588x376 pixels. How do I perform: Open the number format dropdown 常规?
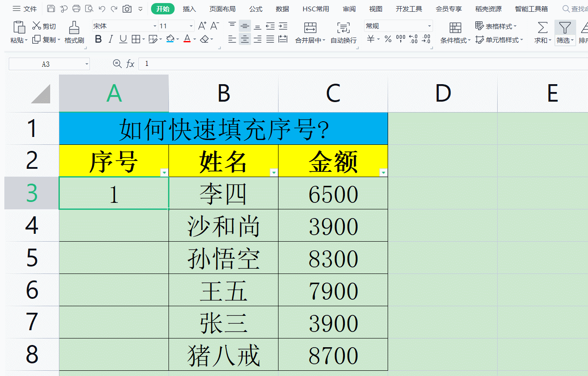[430, 26]
